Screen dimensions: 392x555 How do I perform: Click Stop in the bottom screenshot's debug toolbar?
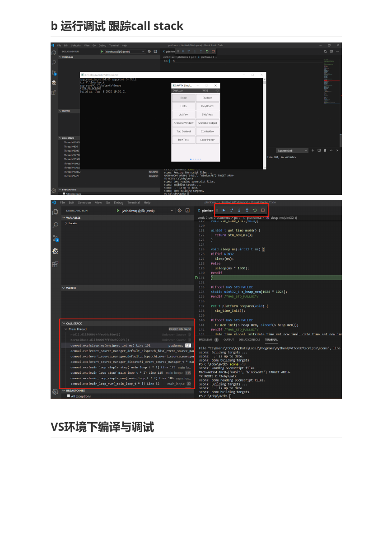click(x=263, y=210)
